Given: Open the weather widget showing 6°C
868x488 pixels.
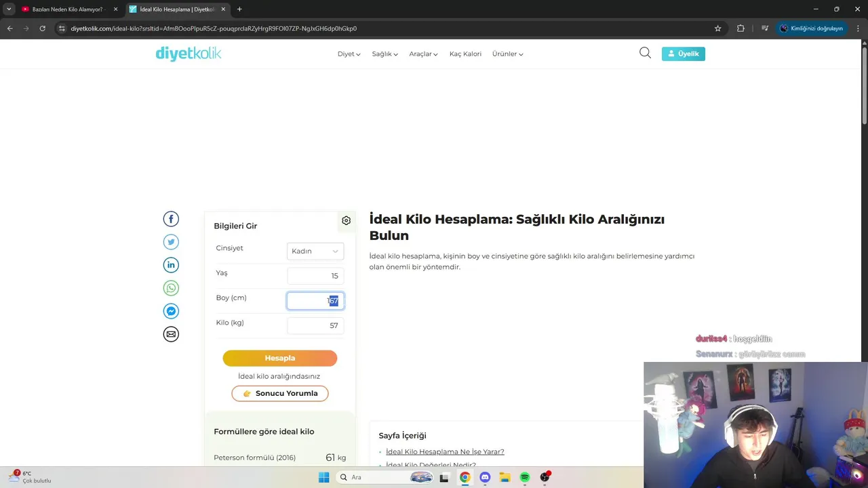Looking at the screenshot, I should pyautogui.click(x=30, y=477).
